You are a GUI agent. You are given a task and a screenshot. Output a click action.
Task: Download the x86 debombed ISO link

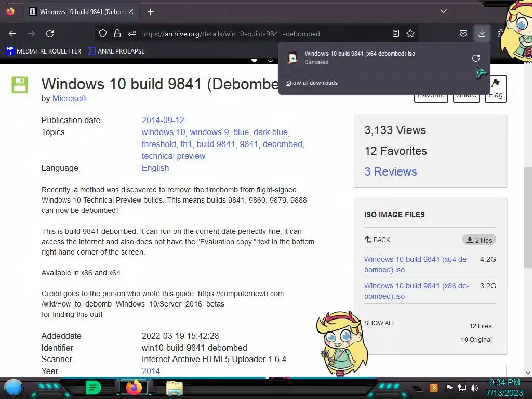[x=417, y=291]
